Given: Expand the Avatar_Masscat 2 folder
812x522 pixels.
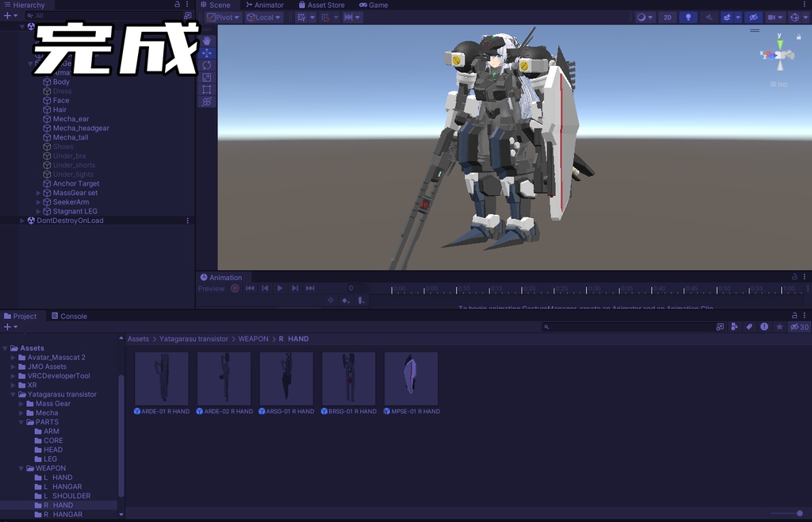Looking at the screenshot, I should 13,357.
